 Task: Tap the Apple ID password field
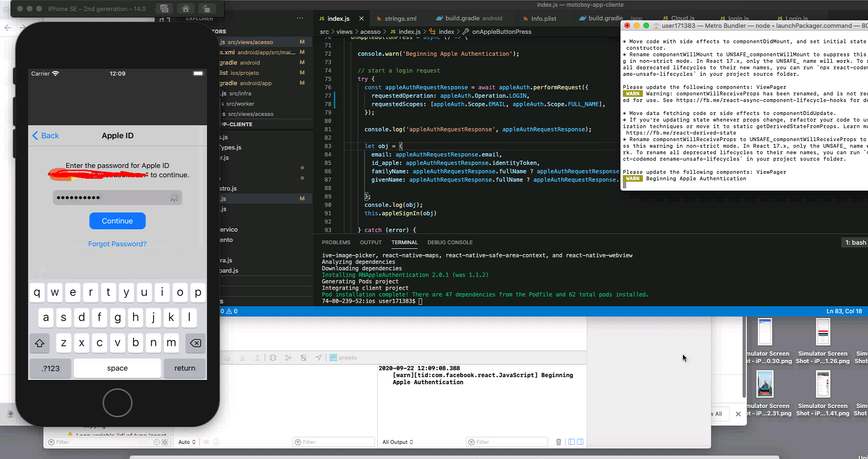coord(117,197)
